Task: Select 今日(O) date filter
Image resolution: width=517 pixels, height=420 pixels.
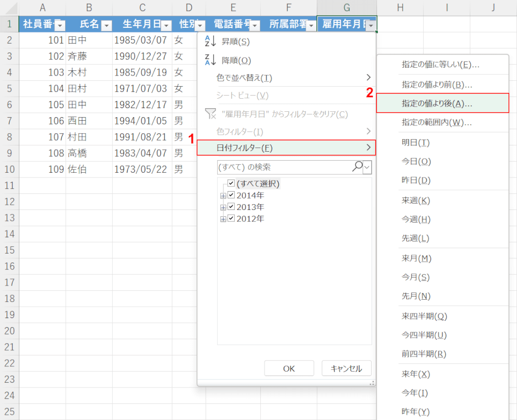Action: 442,161
